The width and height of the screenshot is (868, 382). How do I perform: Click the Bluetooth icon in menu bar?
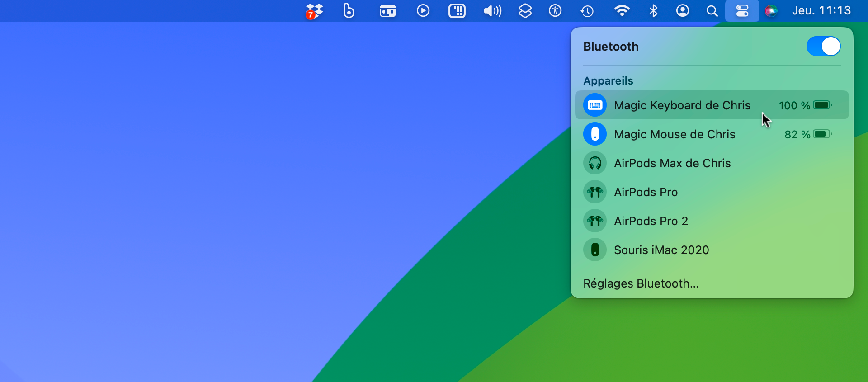(x=653, y=10)
